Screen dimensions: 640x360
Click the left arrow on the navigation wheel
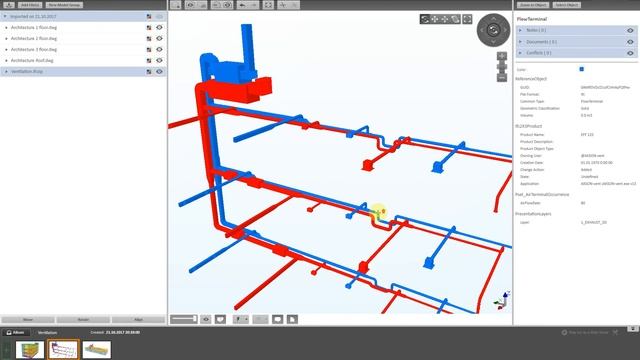coord(482,30)
